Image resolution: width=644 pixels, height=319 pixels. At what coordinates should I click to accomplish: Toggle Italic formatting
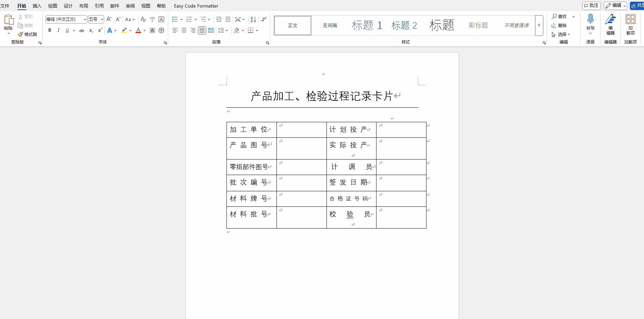coord(59,30)
